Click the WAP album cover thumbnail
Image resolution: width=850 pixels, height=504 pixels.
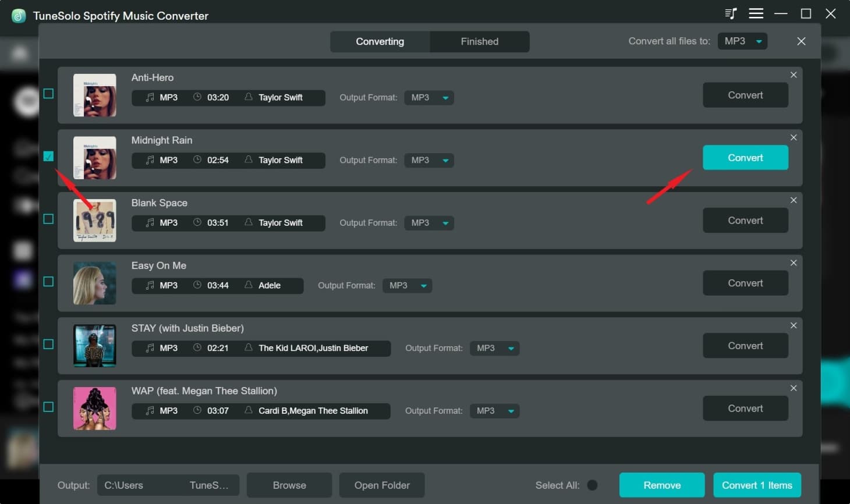pyautogui.click(x=94, y=409)
